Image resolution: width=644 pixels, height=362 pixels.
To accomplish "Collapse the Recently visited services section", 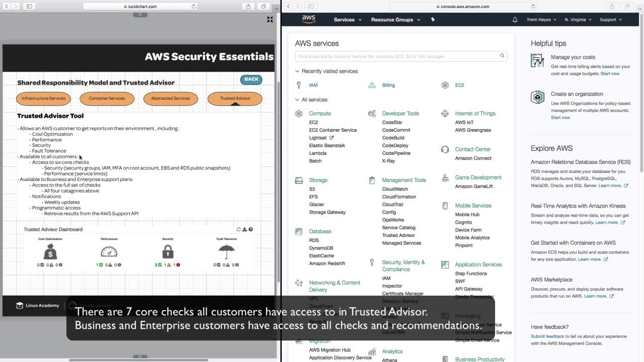I will pos(327,71).
